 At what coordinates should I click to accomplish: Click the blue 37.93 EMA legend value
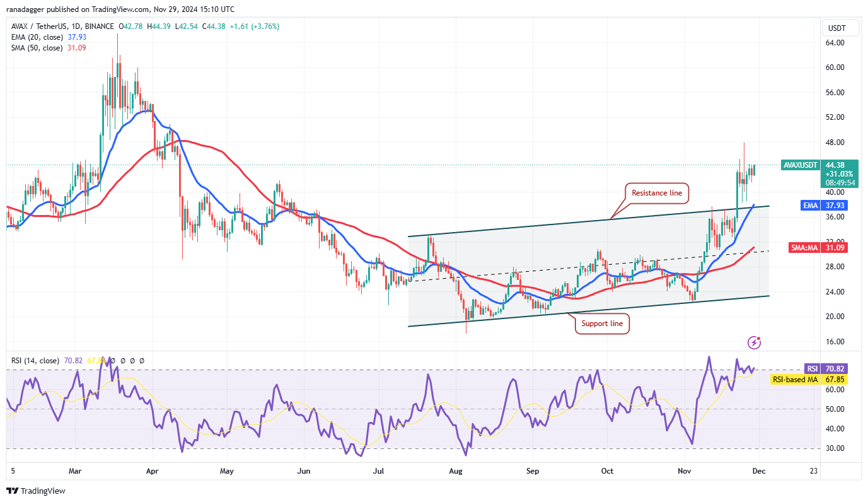pyautogui.click(x=77, y=37)
